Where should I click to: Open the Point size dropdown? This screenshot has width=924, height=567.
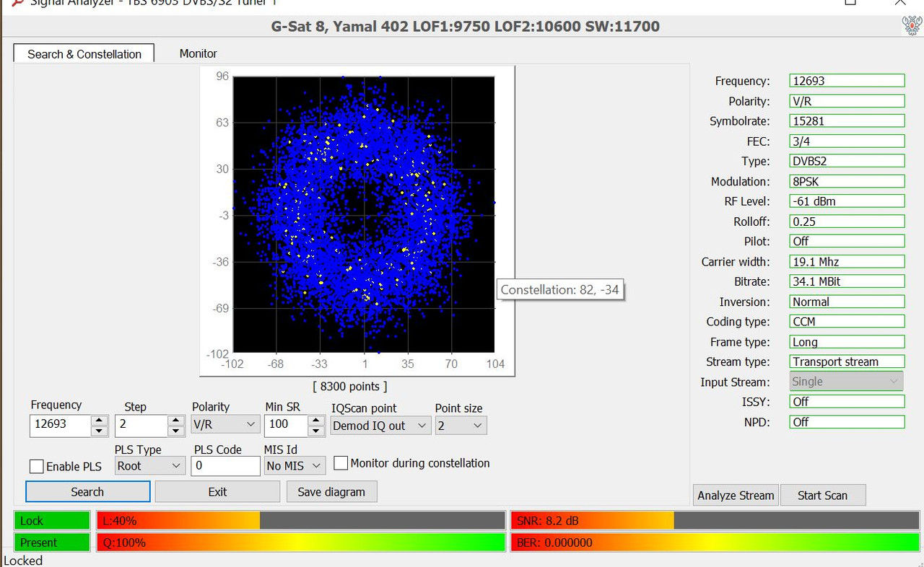tap(461, 426)
